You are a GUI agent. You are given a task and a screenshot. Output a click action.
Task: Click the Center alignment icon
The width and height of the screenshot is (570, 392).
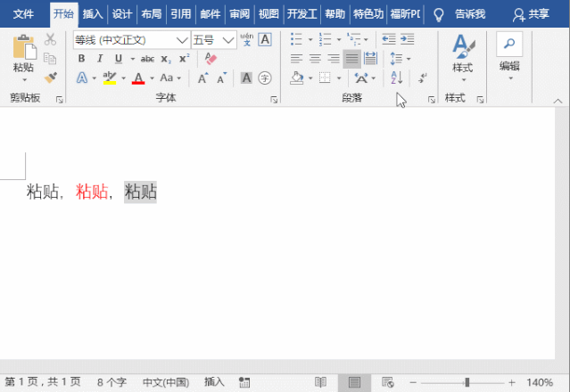click(x=315, y=58)
